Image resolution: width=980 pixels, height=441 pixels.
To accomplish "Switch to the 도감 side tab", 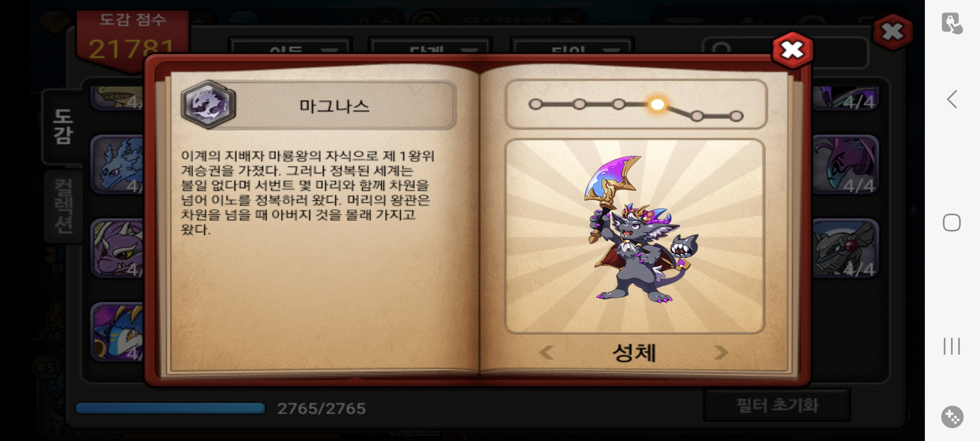I will [63, 127].
